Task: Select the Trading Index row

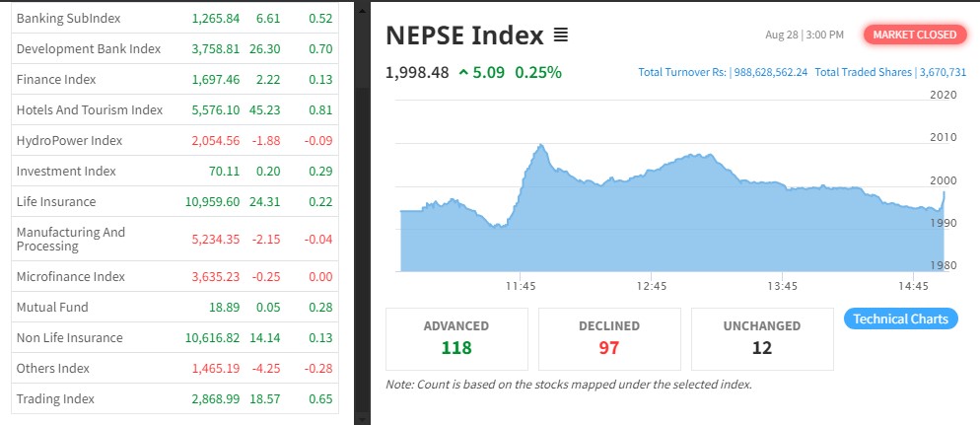Action: [55, 399]
